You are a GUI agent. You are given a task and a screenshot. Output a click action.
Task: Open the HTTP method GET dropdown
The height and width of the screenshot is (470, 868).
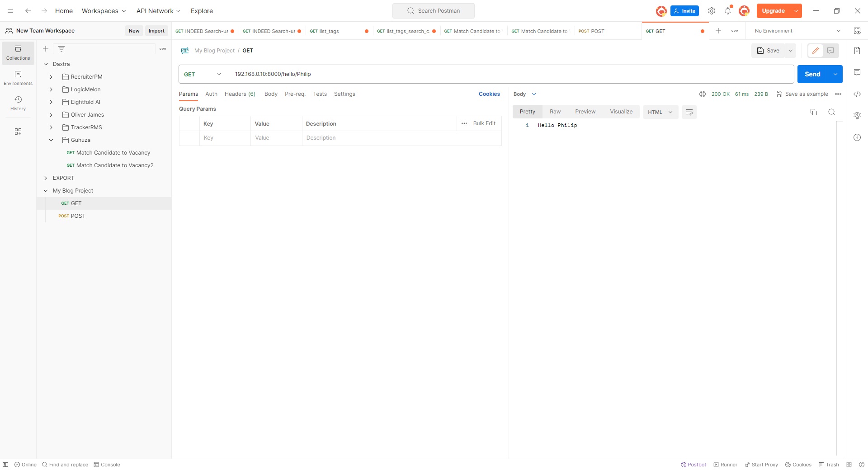point(203,74)
